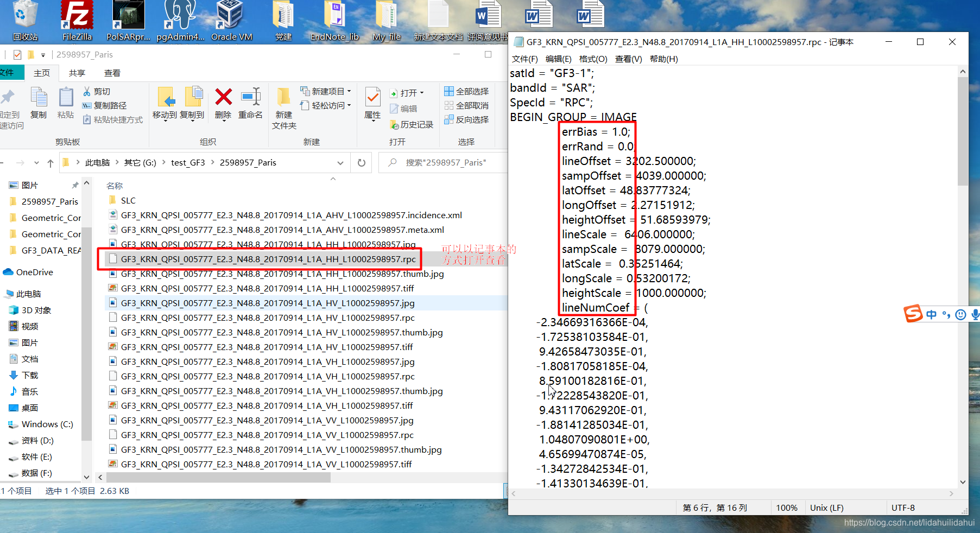Image resolution: width=980 pixels, height=533 pixels.
Task: Click Paste shortcut (粘贴快捷方式) button
Action: coord(112,119)
